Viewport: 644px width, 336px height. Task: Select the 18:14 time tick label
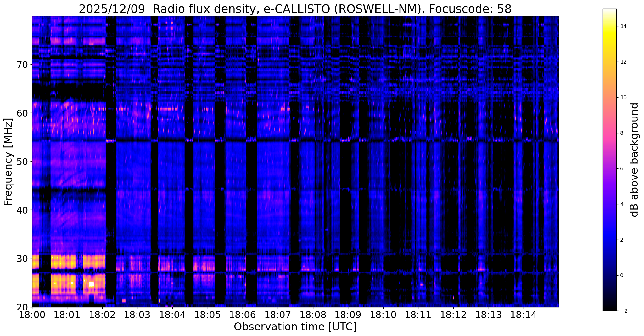tap(524, 314)
